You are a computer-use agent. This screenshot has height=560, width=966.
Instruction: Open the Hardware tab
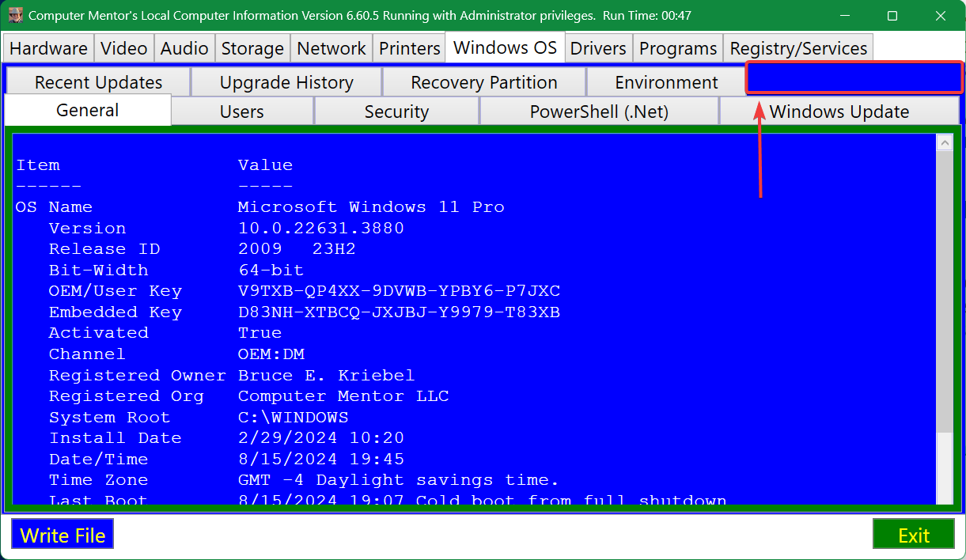pos(48,48)
